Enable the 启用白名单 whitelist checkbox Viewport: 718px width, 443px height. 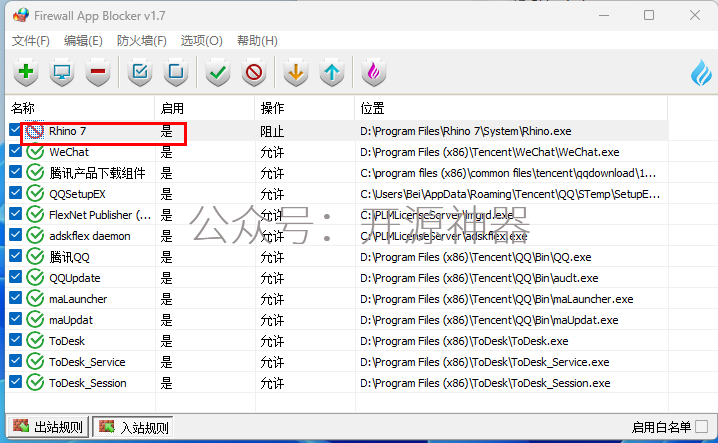[x=701, y=427]
